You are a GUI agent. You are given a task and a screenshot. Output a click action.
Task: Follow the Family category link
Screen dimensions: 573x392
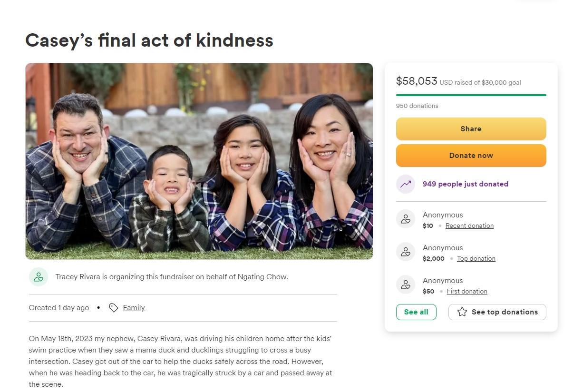[134, 308]
